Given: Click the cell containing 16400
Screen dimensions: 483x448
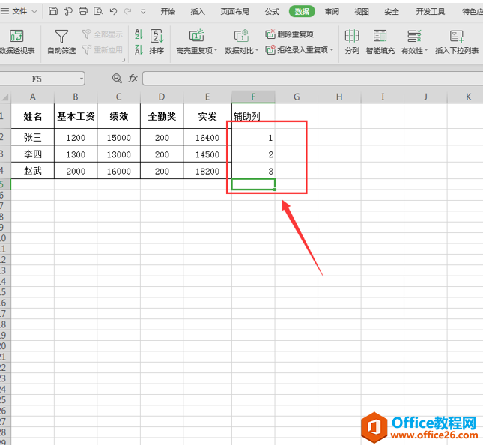Looking at the screenshot, I should [x=207, y=137].
